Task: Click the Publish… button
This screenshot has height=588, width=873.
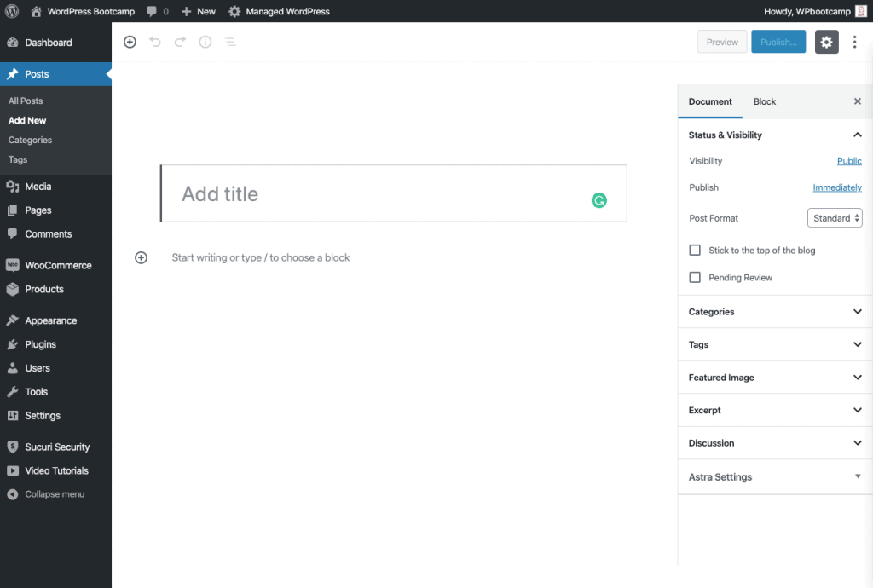Action: [778, 42]
